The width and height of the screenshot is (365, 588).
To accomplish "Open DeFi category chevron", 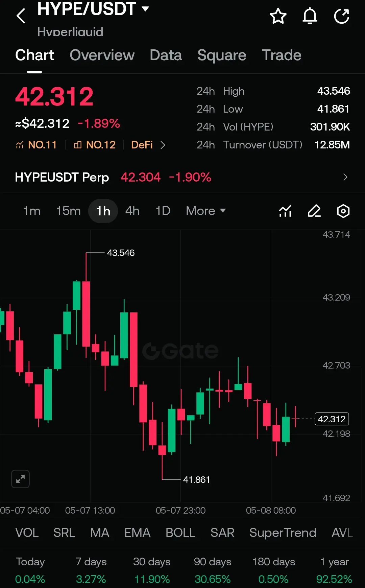I will click(163, 145).
